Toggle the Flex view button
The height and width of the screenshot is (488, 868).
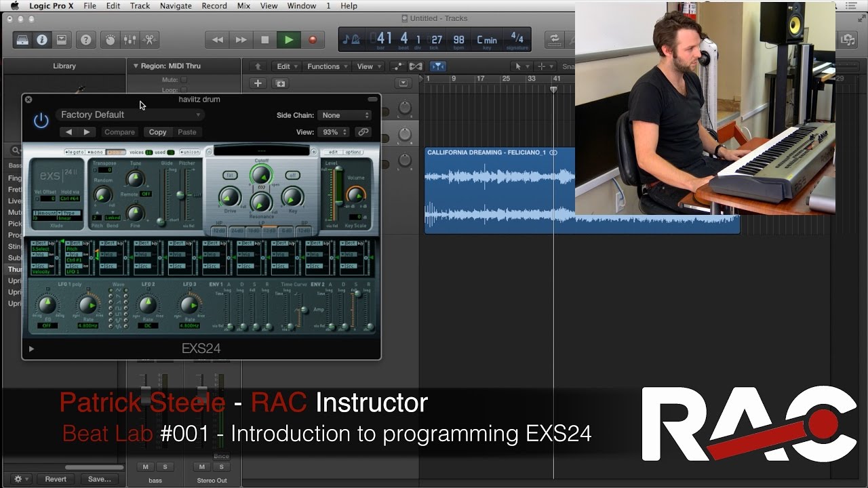coord(416,66)
